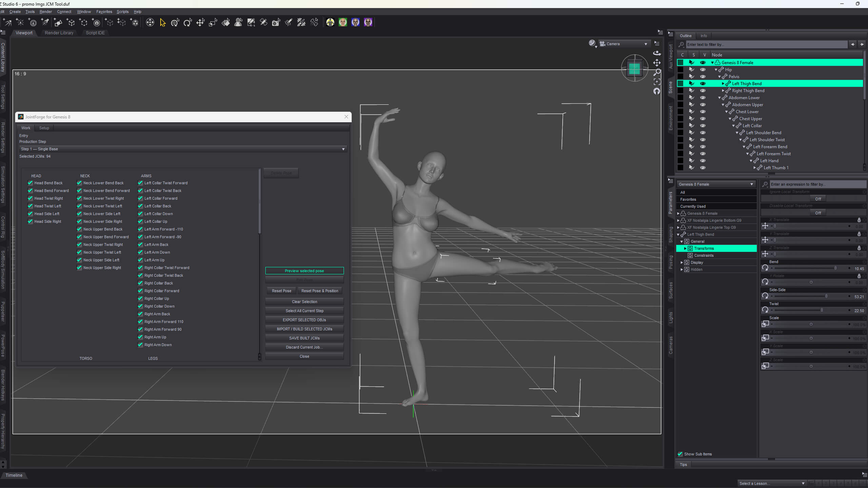Screen dimensions: 868x488
Task: Click the purple-background face icon
Action: 368,22
